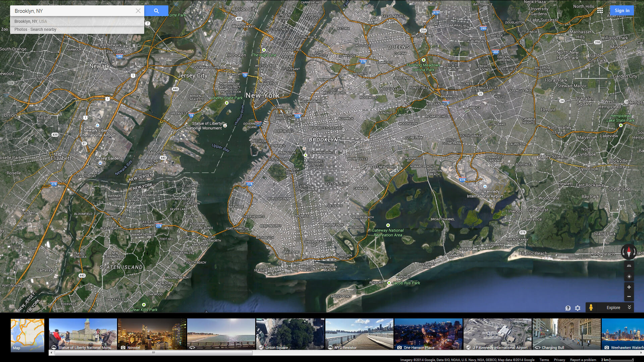The width and height of the screenshot is (644, 362).
Task: Click the Sign in button
Action: click(622, 11)
